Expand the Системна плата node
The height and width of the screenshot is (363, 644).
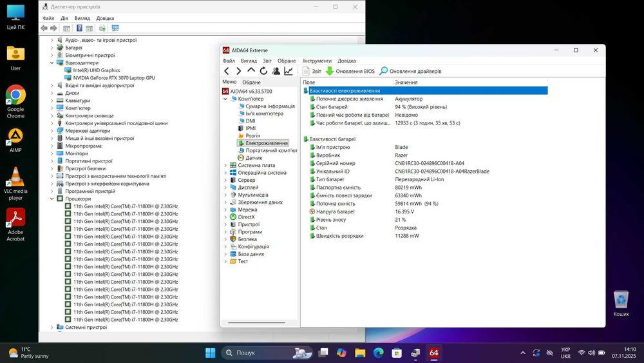point(225,165)
